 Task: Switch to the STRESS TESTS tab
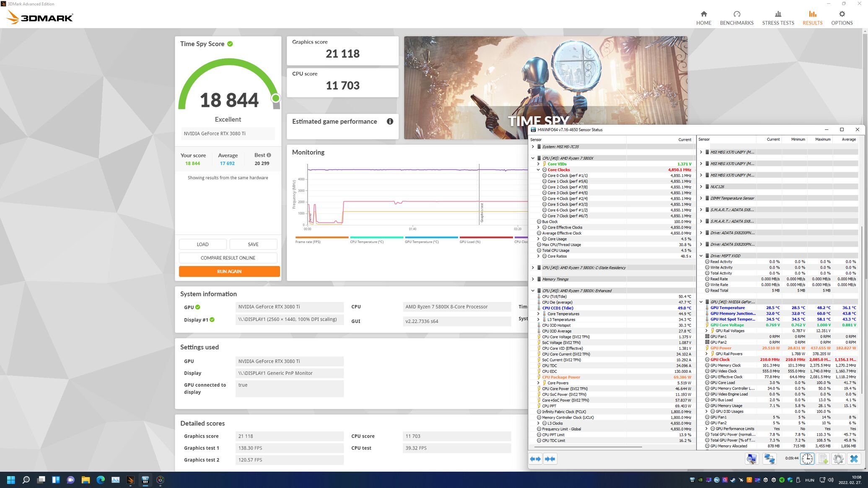(x=778, y=18)
